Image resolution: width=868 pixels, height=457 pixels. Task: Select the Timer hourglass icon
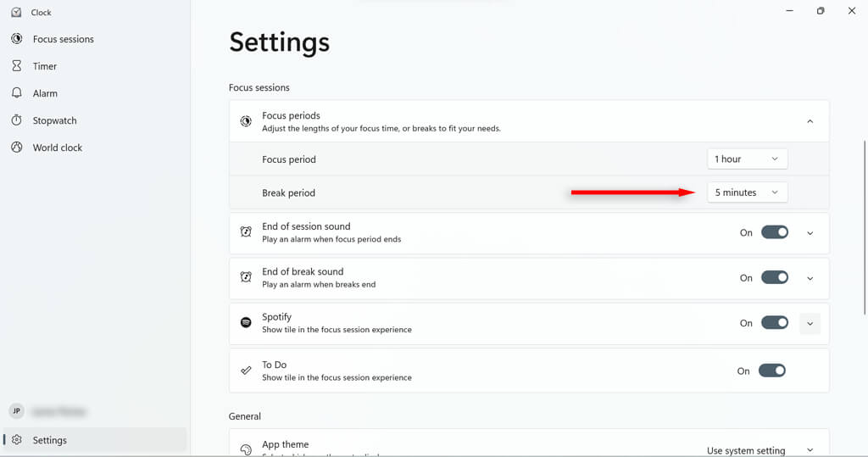[x=16, y=66]
